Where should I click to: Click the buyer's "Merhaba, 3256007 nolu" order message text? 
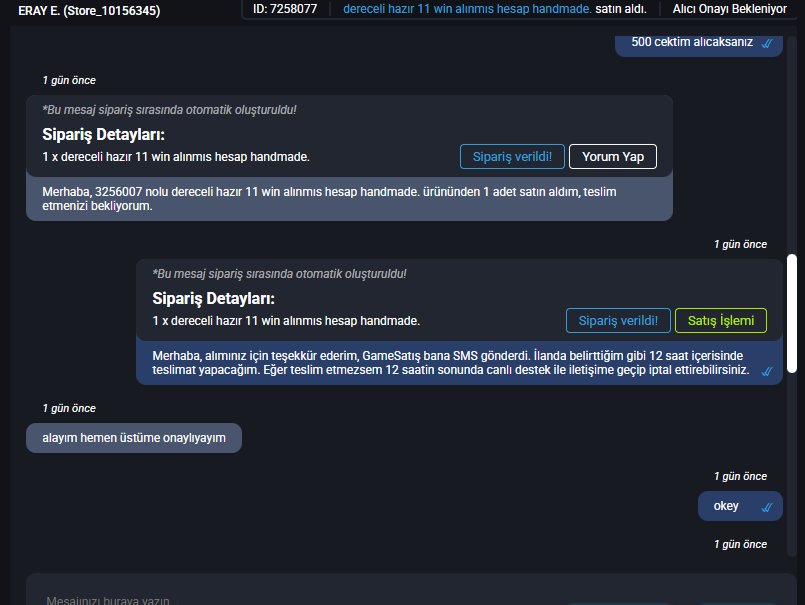(329, 199)
